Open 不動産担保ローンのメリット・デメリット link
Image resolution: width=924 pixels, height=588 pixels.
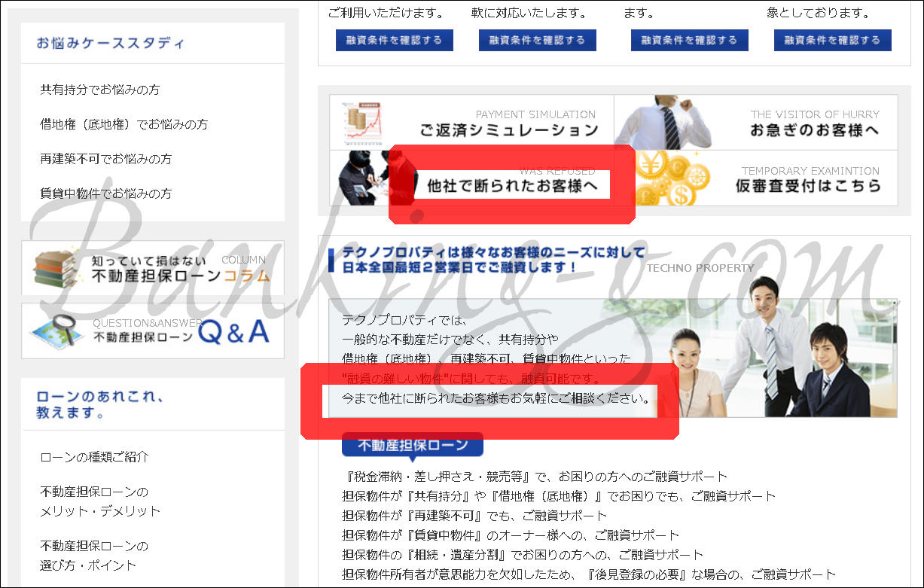pyautogui.click(x=100, y=501)
